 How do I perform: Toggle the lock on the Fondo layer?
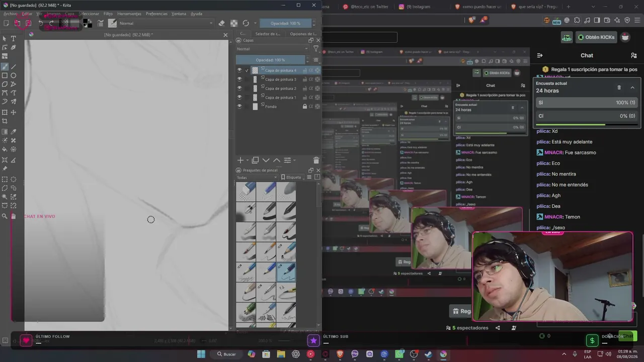[305, 107]
